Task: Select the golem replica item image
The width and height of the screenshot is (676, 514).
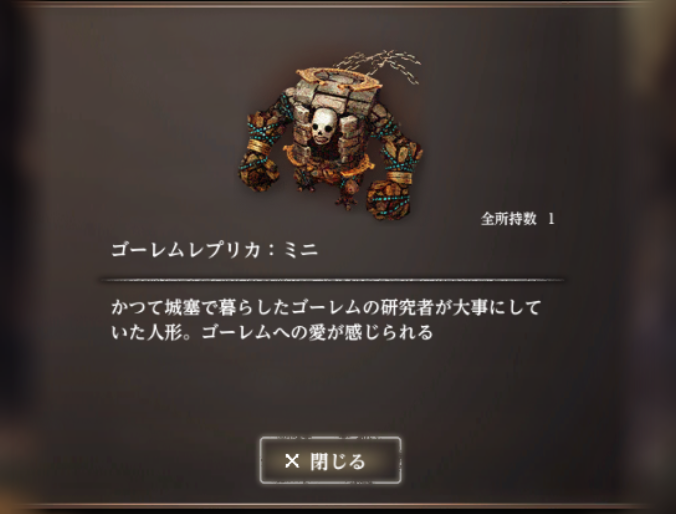Action: [331, 136]
